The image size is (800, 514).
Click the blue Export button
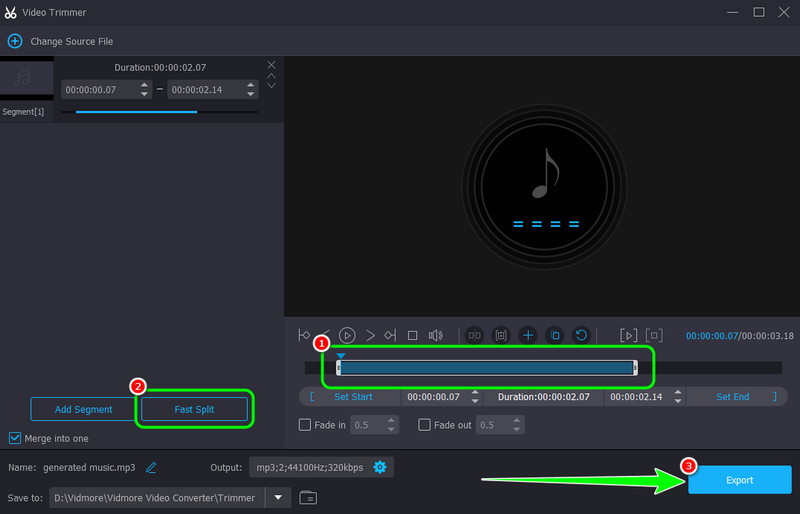pos(739,480)
